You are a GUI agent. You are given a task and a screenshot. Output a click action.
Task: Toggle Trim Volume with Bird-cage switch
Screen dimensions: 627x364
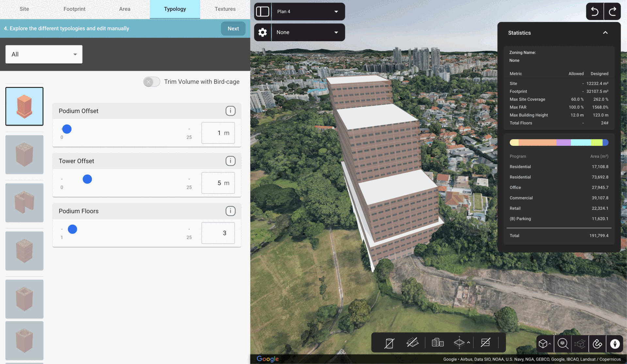152,82
